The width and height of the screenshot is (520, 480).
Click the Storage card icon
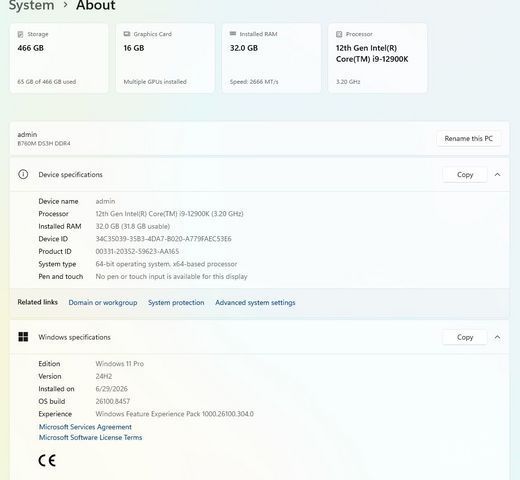[x=21, y=34]
